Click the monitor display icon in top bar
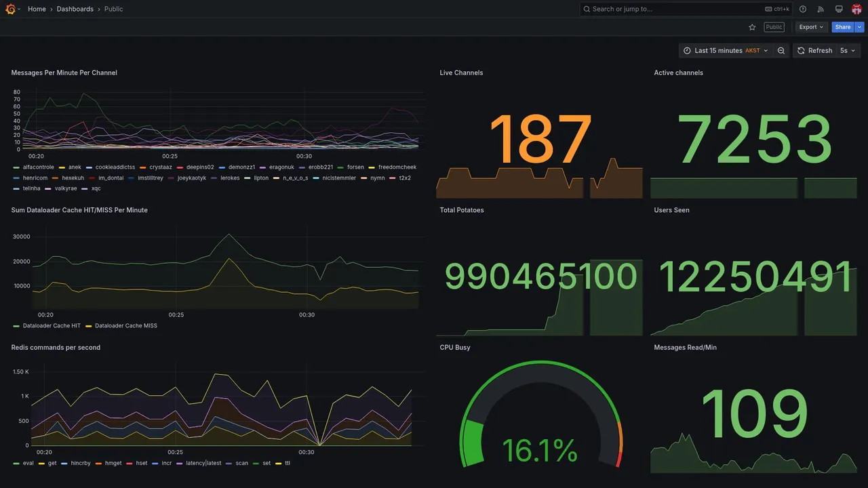The height and width of the screenshot is (488, 868). 839,9
